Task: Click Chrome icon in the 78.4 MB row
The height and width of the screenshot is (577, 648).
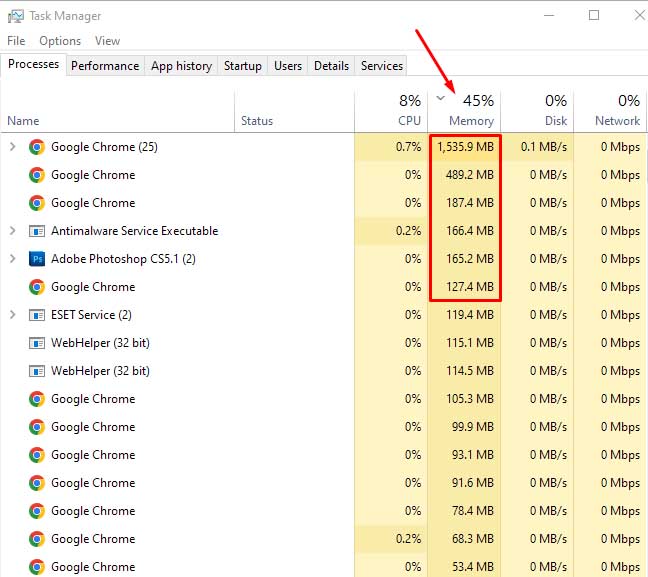Action: 37,511
